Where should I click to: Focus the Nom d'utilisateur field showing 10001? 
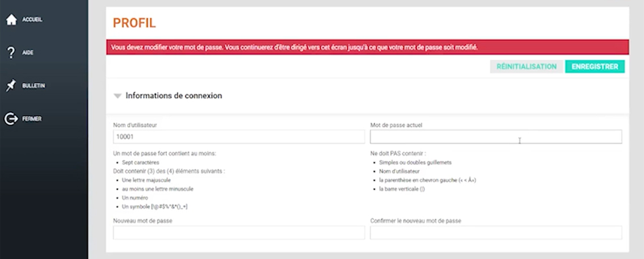[239, 137]
